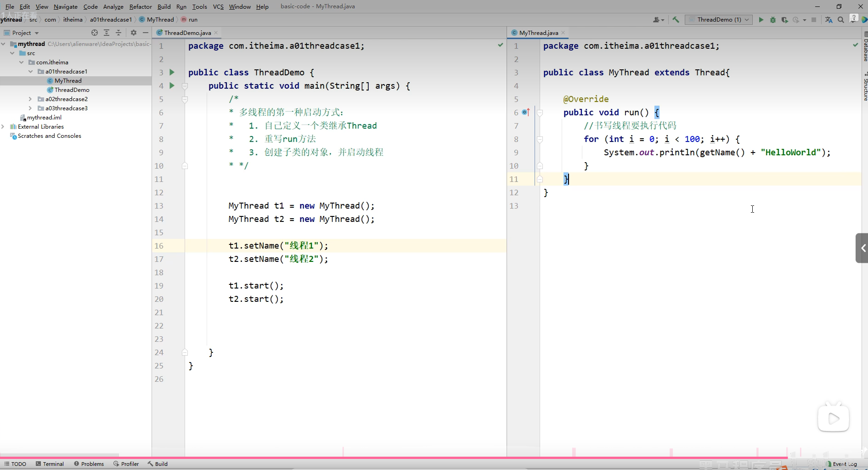Collapse all in Project panel toolbar

click(x=118, y=33)
